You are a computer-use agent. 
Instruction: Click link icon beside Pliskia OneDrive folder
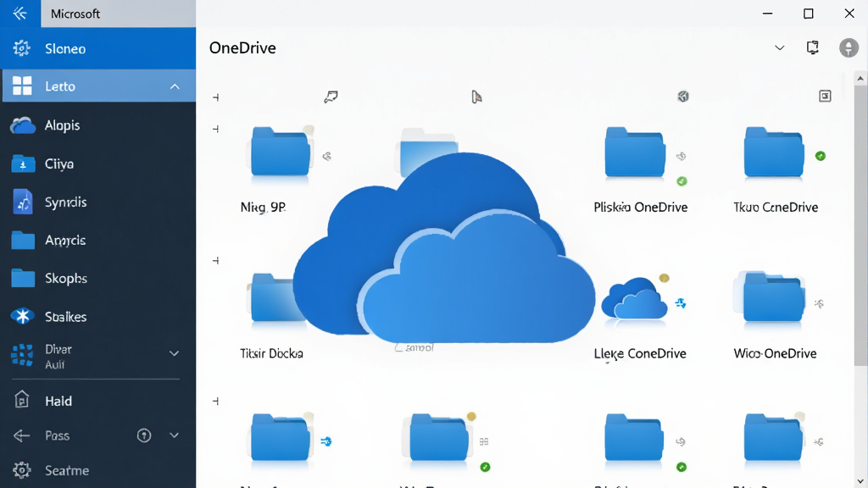(x=682, y=157)
